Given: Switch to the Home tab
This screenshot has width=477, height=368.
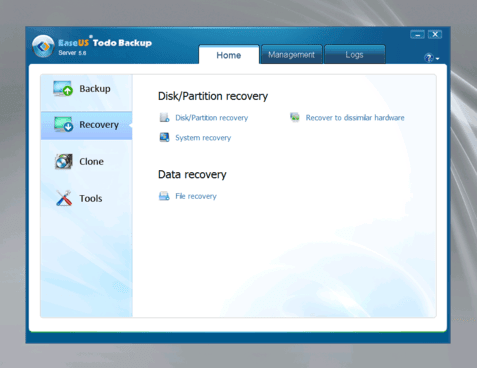Looking at the screenshot, I should 229,55.
